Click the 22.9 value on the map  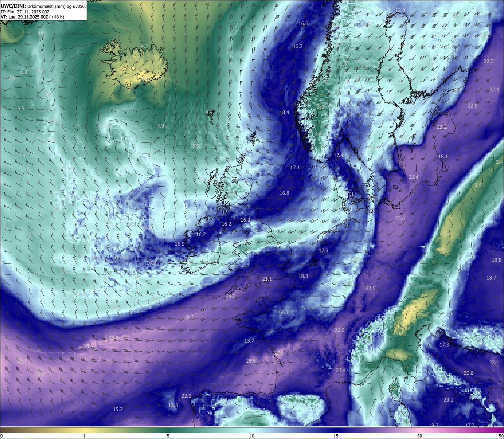pos(339,330)
